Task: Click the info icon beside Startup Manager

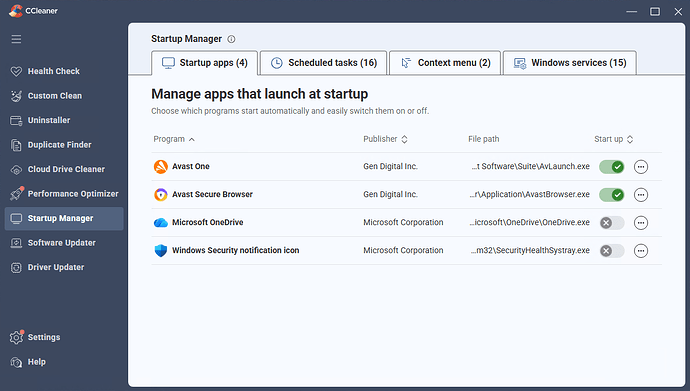Action: (x=231, y=39)
